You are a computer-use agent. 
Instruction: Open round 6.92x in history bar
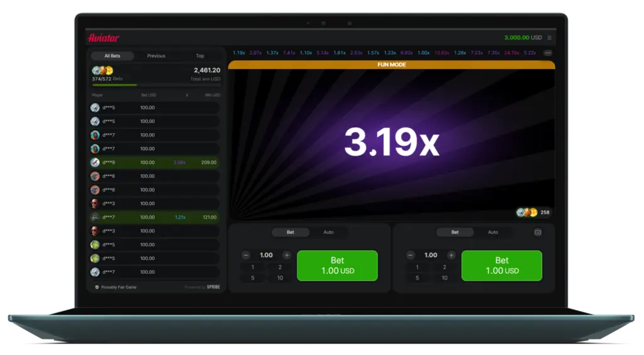tap(406, 53)
